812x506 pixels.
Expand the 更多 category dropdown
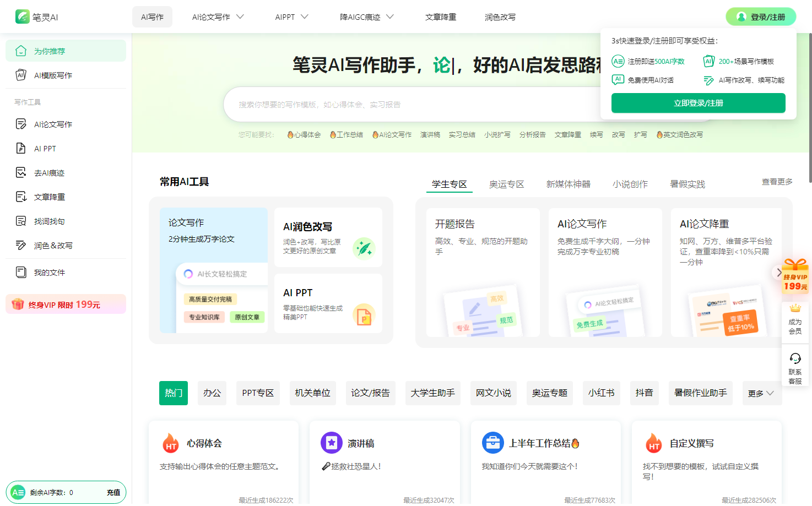762,393
